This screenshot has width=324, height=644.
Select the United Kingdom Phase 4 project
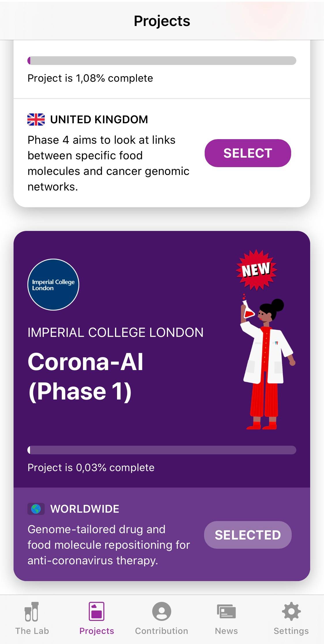(x=248, y=153)
